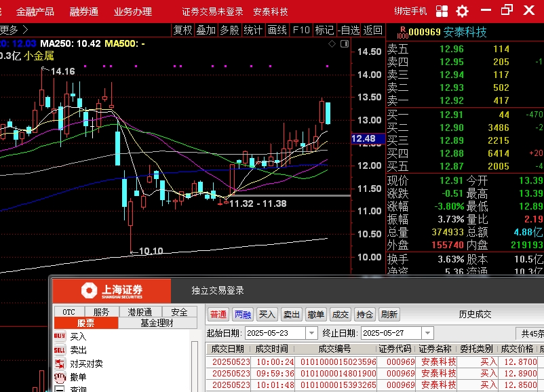
Task: Click the SELL icon next to 卖出
Action: 60,350
